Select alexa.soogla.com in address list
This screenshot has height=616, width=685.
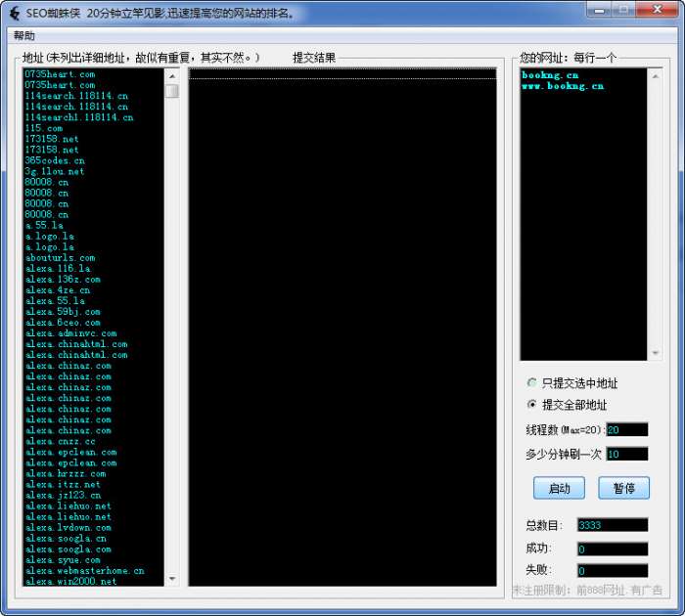[x=68, y=550]
